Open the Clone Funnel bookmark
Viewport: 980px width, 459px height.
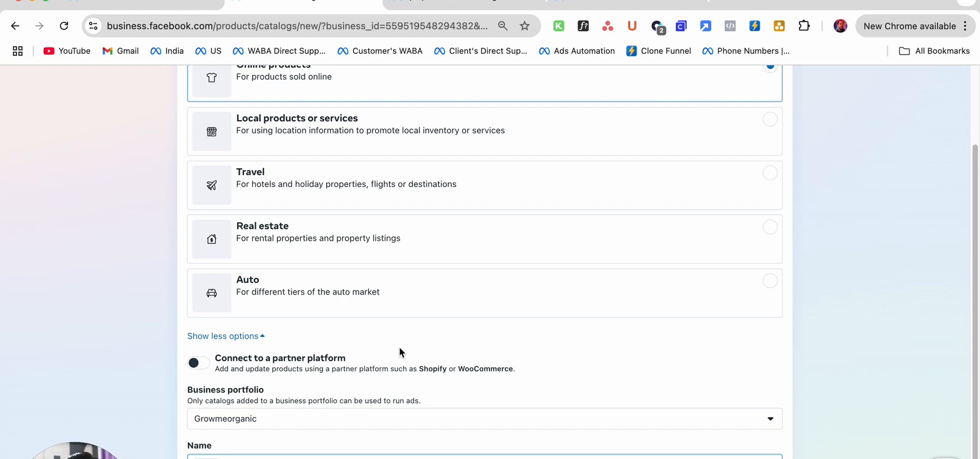658,51
